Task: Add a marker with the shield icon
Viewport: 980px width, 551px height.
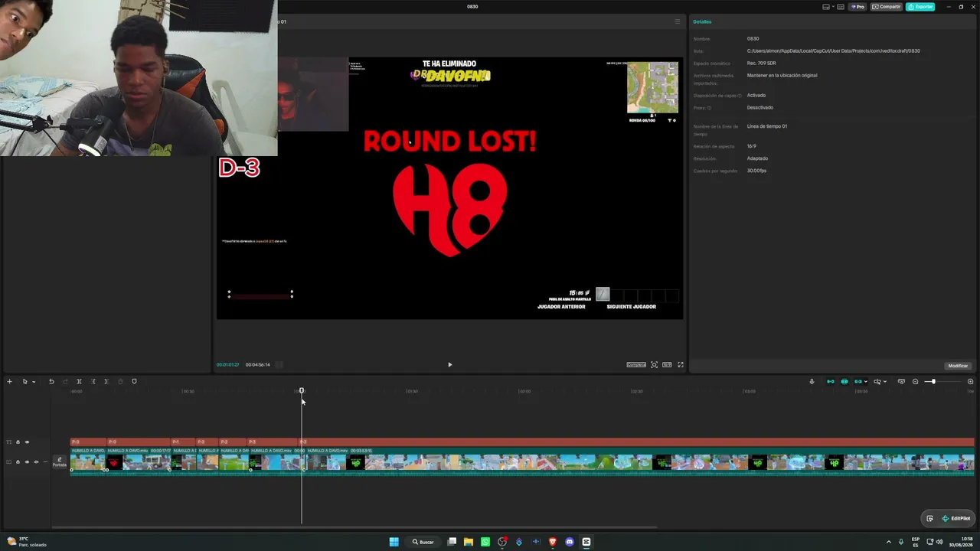Action: point(134,381)
